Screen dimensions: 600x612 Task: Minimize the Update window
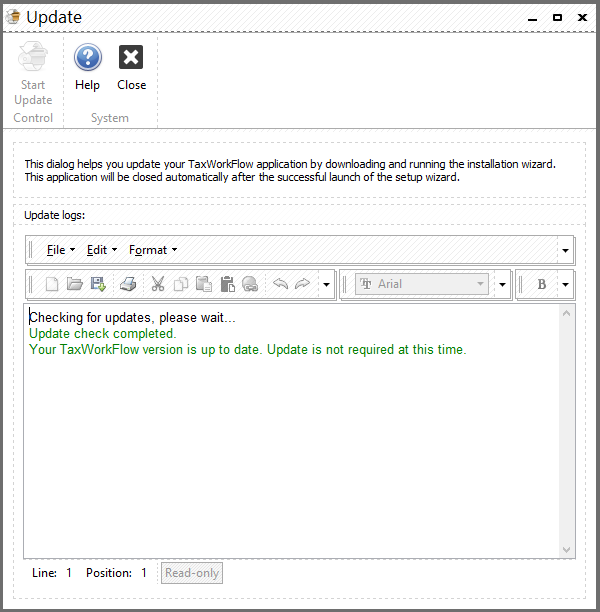532,18
